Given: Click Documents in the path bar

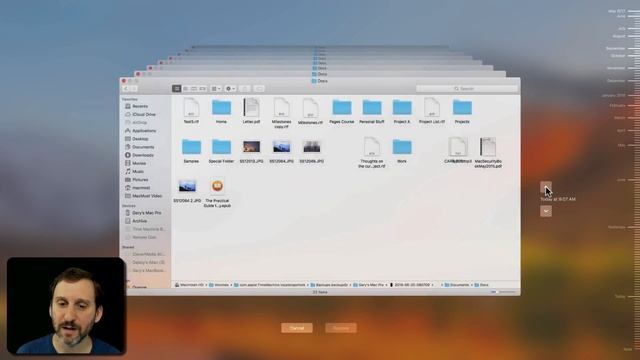Looking at the screenshot, I should 457,285.
